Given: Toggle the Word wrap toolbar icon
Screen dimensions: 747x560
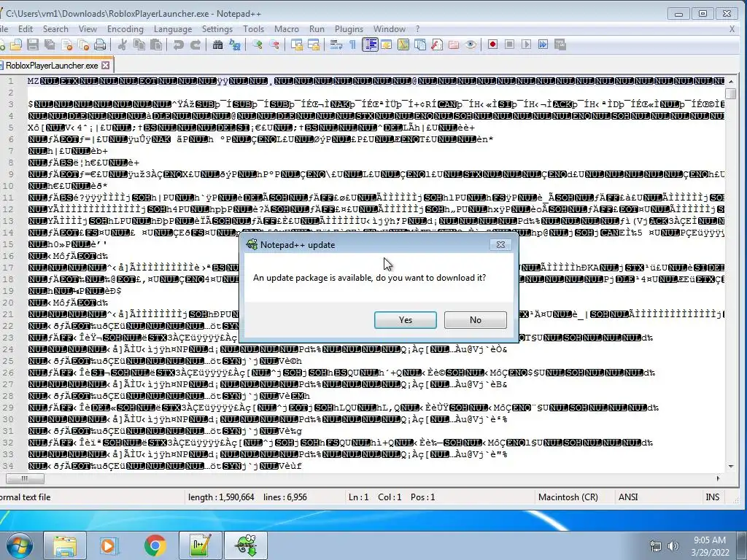Looking at the screenshot, I should tap(336, 44).
